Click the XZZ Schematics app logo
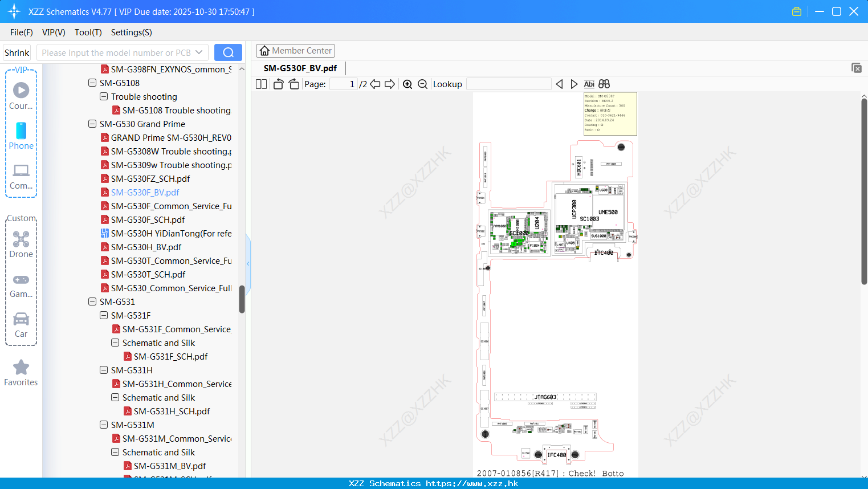The width and height of the screenshot is (868, 489). [x=14, y=11]
